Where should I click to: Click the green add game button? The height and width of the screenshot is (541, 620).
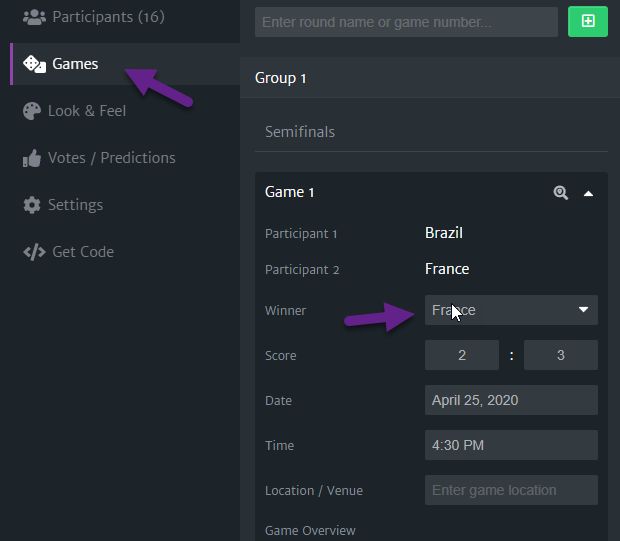[588, 21]
